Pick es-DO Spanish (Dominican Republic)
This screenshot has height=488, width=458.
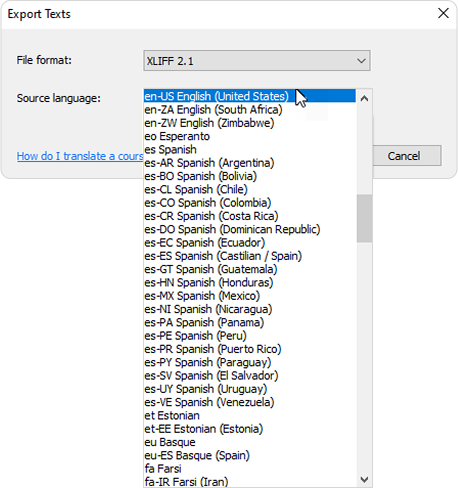pyautogui.click(x=250, y=229)
